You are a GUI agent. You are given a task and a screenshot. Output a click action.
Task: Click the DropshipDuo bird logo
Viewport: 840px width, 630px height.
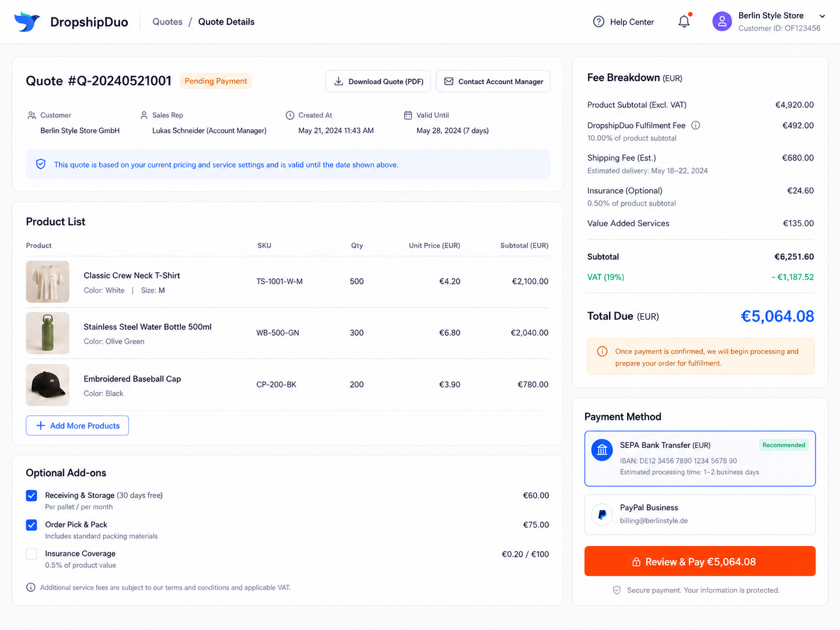pos(27,21)
